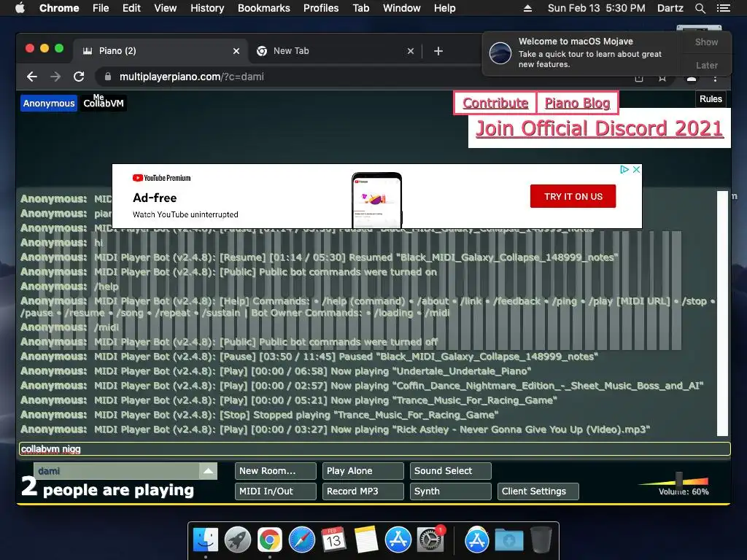Click Dartz user name in menu bar
This screenshot has width=747, height=560.
(670, 8)
